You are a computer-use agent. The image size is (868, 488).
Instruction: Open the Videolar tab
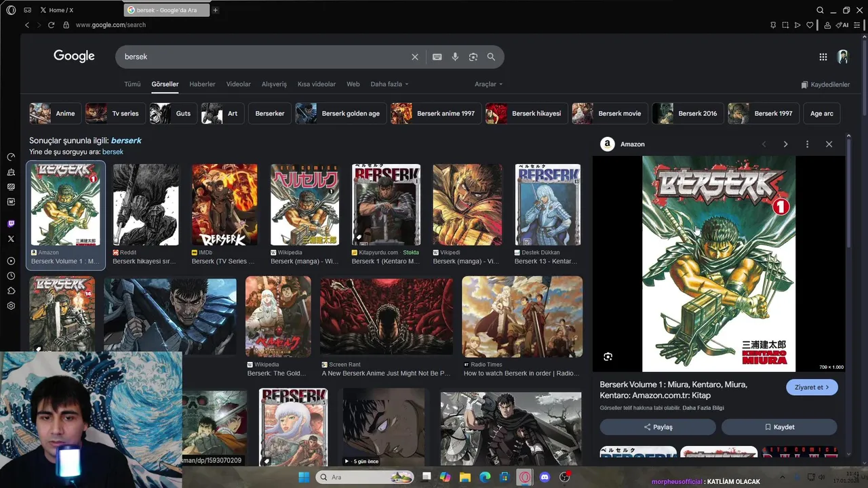pyautogui.click(x=239, y=84)
